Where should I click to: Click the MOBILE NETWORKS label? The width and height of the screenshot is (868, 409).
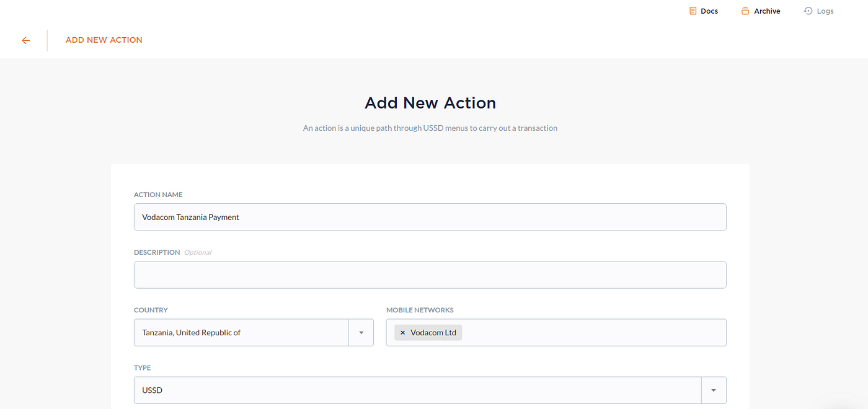tap(420, 310)
